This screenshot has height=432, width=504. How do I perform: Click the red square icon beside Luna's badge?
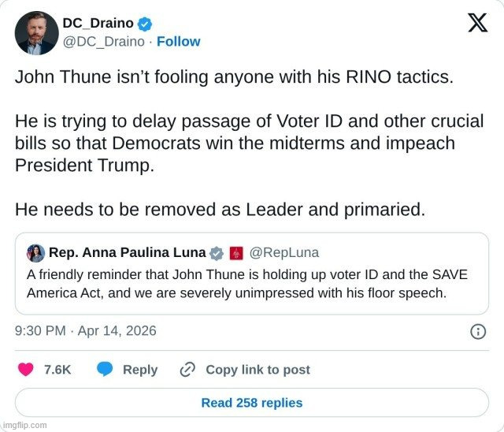point(236,253)
